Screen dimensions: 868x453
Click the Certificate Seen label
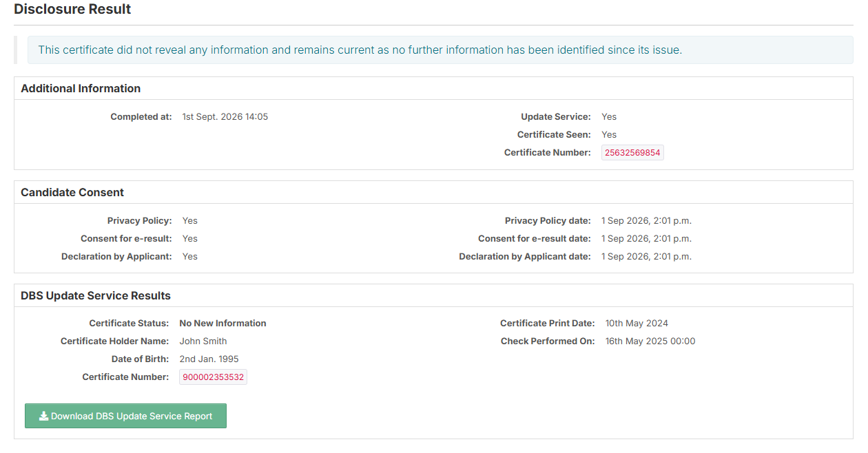[554, 135]
